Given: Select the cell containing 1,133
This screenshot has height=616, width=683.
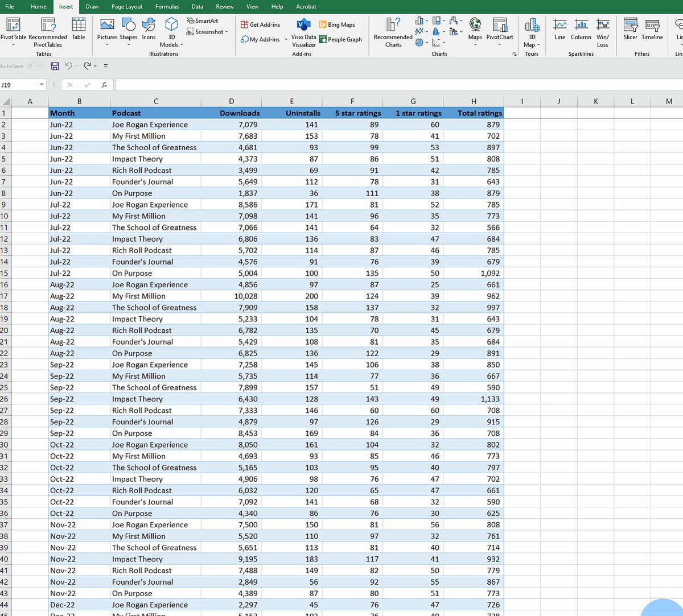Looking at the screenshot, I should coord(474,399).
